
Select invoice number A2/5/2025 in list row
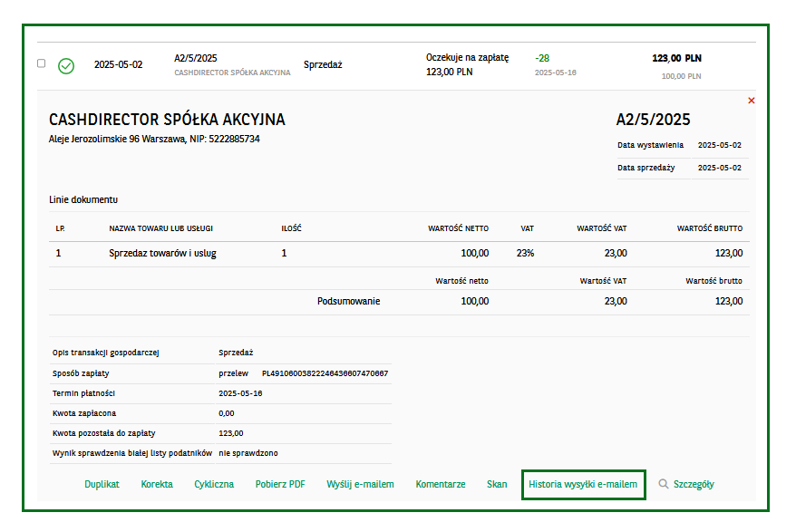[x=196, y=58]
